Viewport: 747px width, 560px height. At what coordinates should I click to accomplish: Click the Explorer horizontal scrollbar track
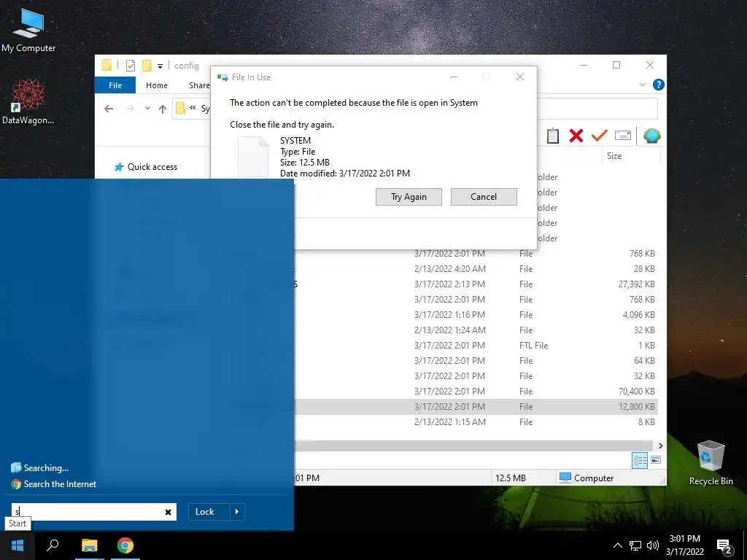[x=474, y=446]
